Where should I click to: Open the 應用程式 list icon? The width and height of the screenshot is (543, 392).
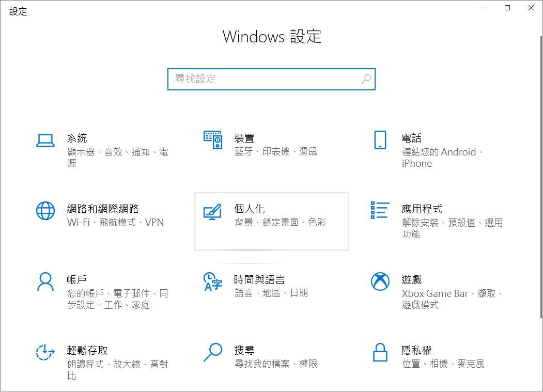380,210
